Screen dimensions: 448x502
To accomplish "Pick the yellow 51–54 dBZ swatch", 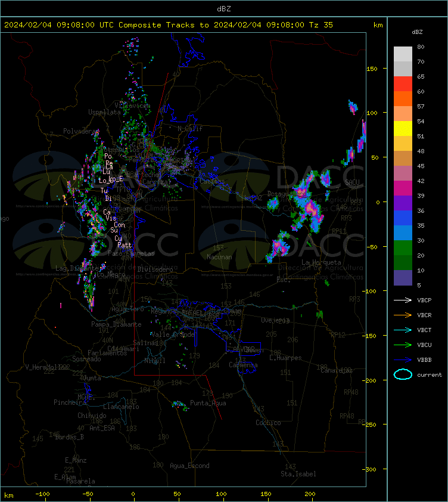I will click(x=403, y=128).
